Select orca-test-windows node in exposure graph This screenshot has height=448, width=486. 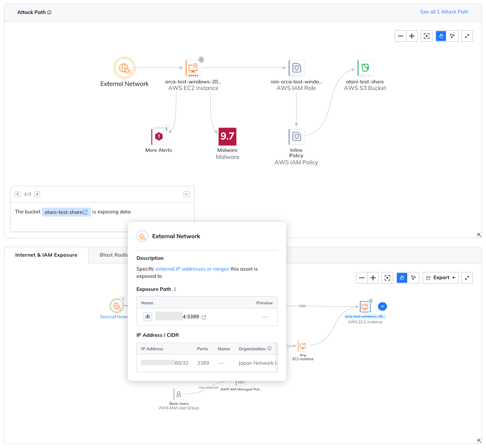[365, 307]
